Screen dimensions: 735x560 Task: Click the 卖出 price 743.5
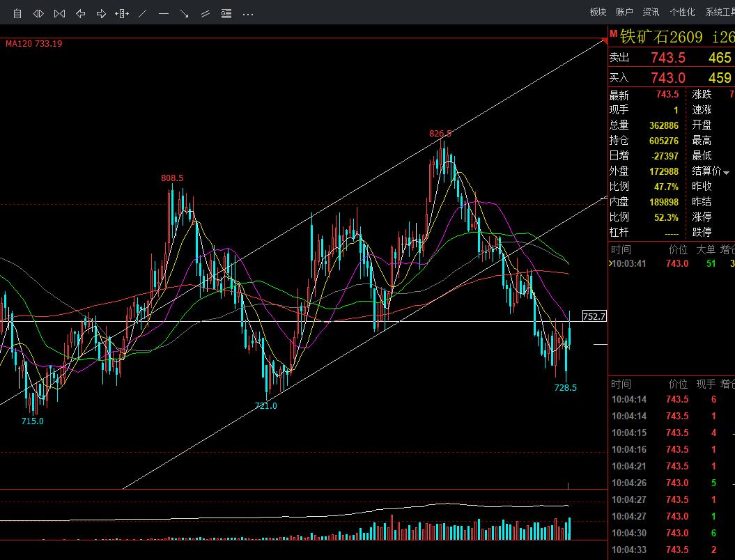668,58
